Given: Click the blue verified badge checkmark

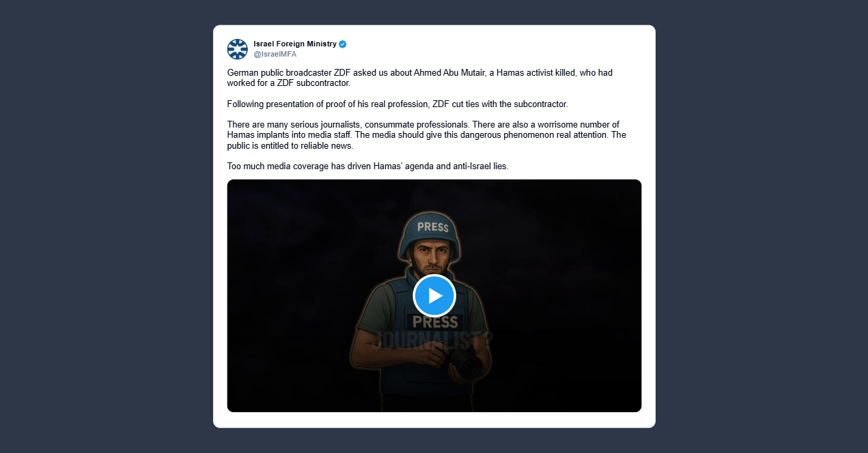Looking at the screenshot, I should (x=343, y=44).
